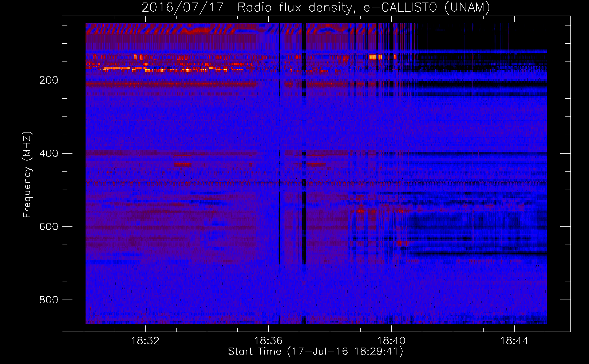Click the 18:40 time tick label
Screen dimensions: 589x364
(391, 341)
